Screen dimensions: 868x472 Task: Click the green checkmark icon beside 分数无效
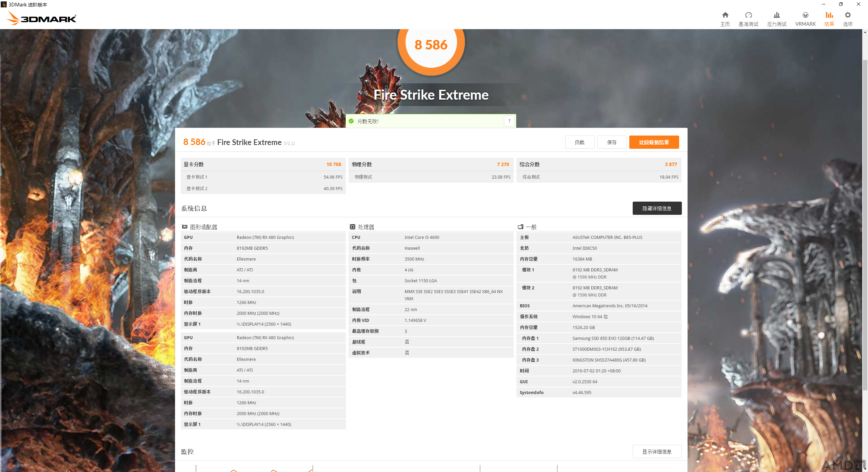click(351, 121)
